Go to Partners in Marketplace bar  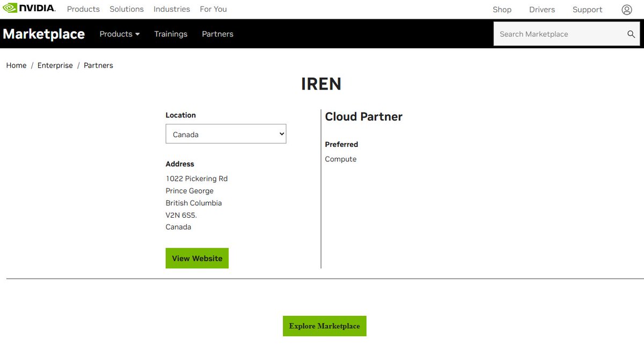[x=217, y=34]
